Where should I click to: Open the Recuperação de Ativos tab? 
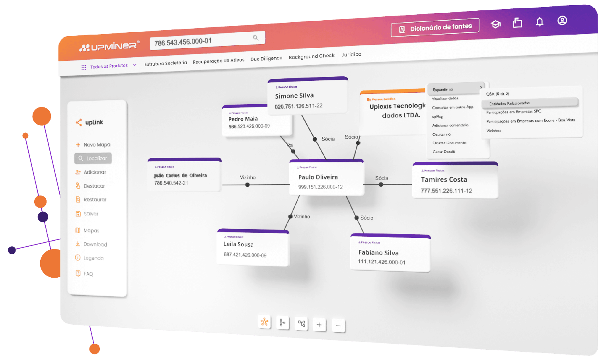click(x=218, y=61)
